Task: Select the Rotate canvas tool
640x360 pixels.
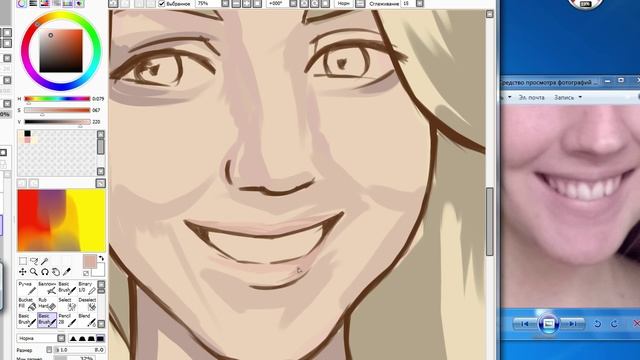Action: pos(44,271)
